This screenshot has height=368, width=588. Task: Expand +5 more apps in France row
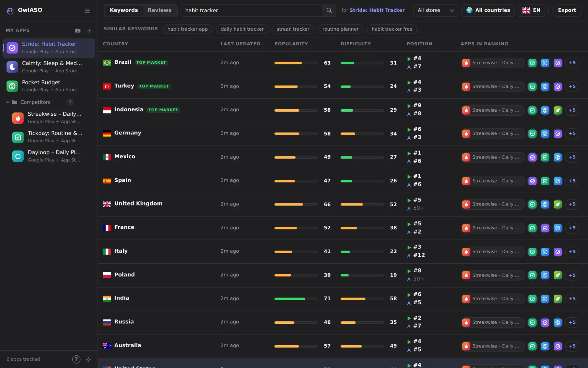click(x=572, y=228)
